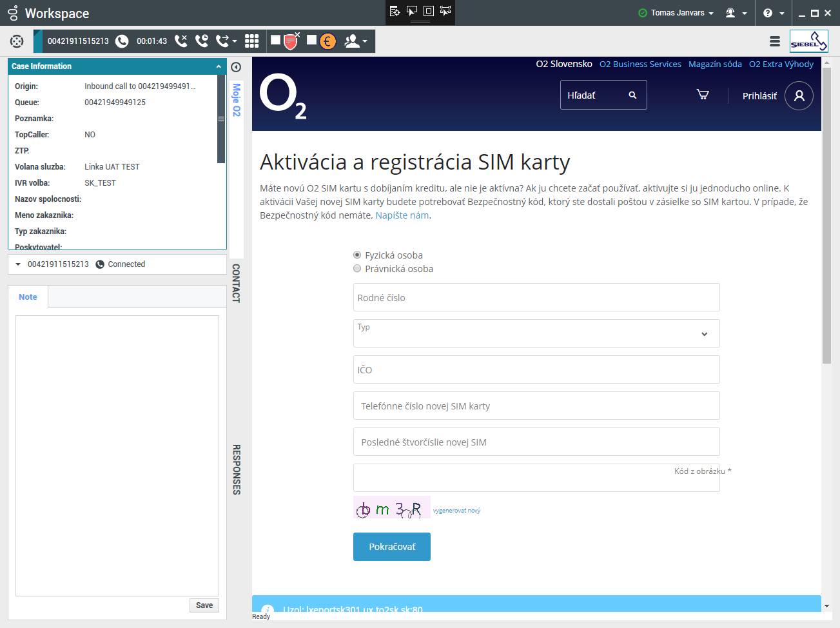
Task: Select O2 Slovensko in the top navigation
Action: pyautogui.click(x=564, y=64)
